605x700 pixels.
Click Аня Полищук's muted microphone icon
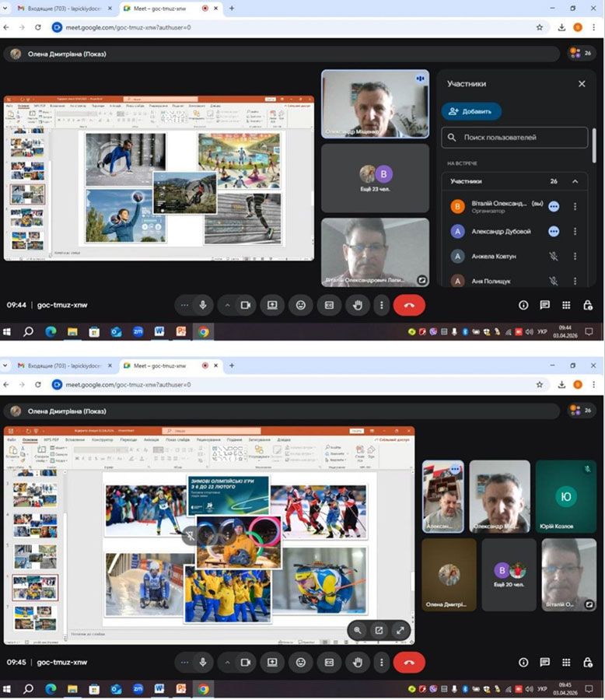coord(554,281)
